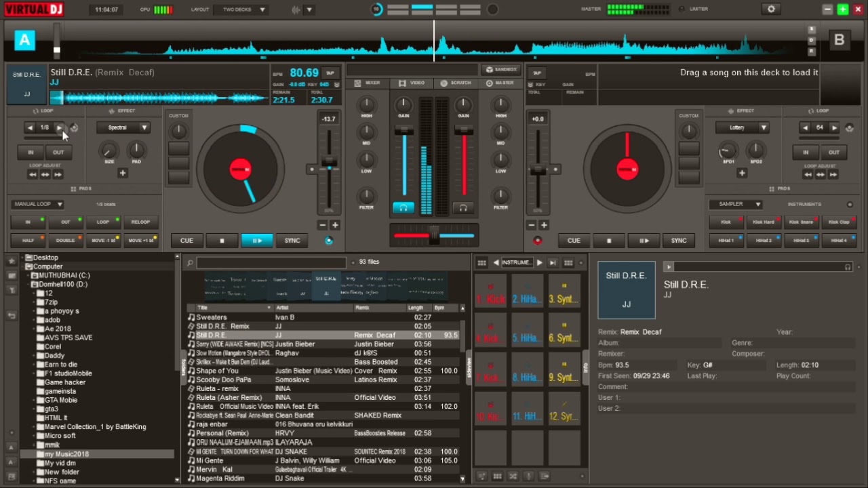Image resolution: width=868 pixels, height=488 pixels.
Task: Click deck A pitch plus button
Action: tap(335, 225)
